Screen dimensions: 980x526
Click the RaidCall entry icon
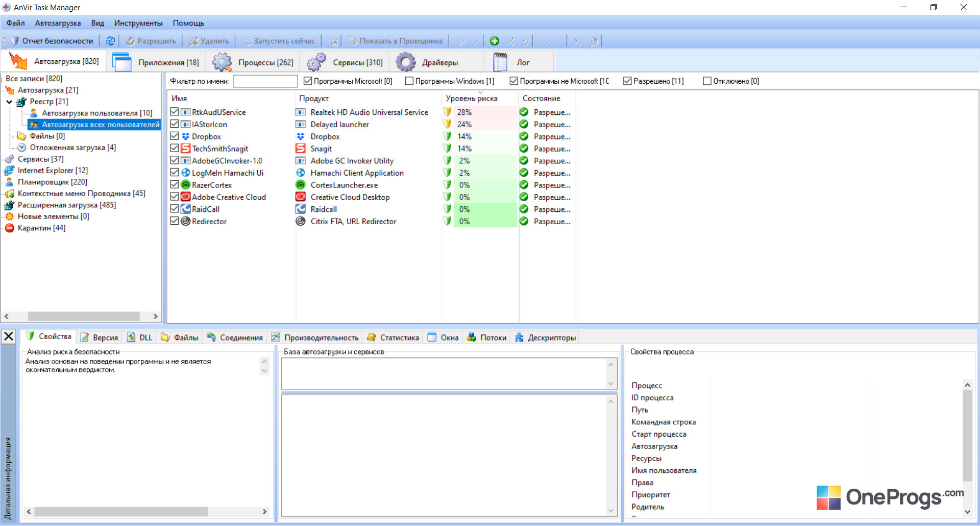[186, 209]
